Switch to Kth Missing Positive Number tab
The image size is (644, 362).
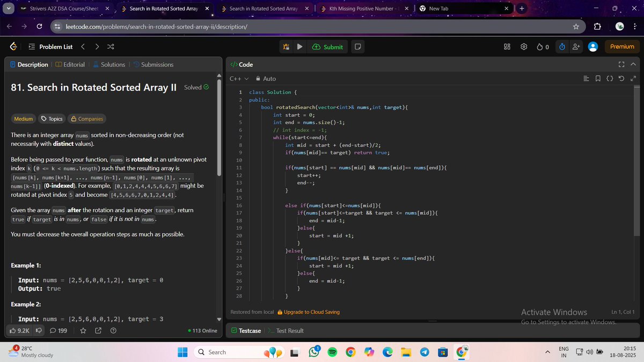tap(364, 9)
